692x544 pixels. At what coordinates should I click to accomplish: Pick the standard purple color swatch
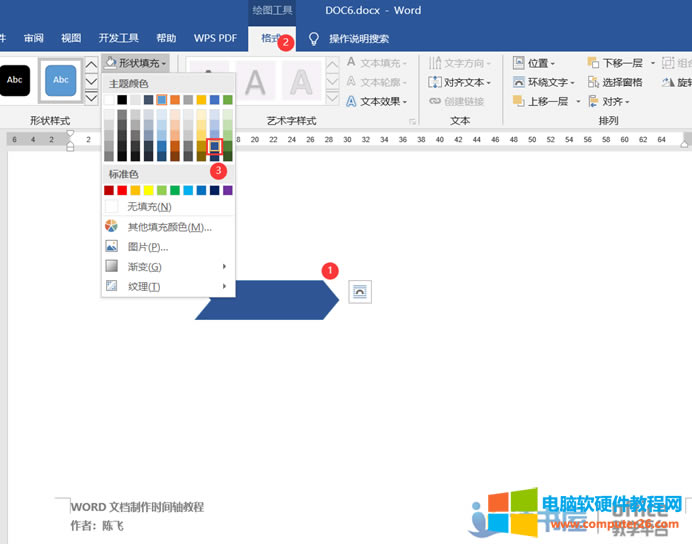(228, 190)
